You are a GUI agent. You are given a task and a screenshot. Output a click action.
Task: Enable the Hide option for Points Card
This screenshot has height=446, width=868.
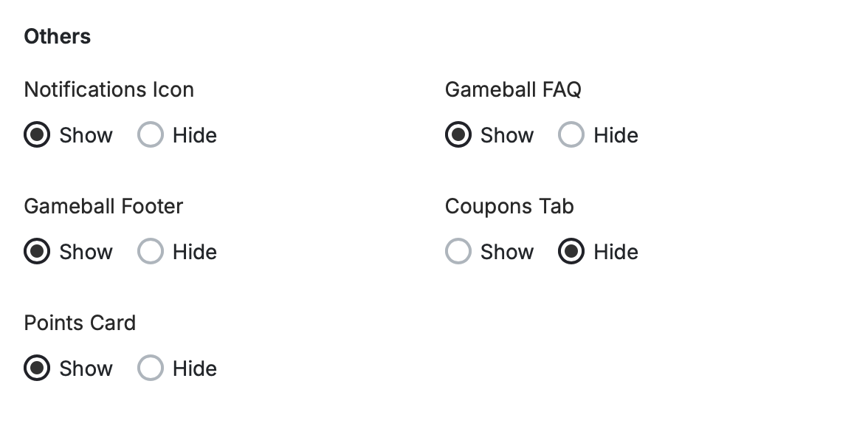point(150,368)
